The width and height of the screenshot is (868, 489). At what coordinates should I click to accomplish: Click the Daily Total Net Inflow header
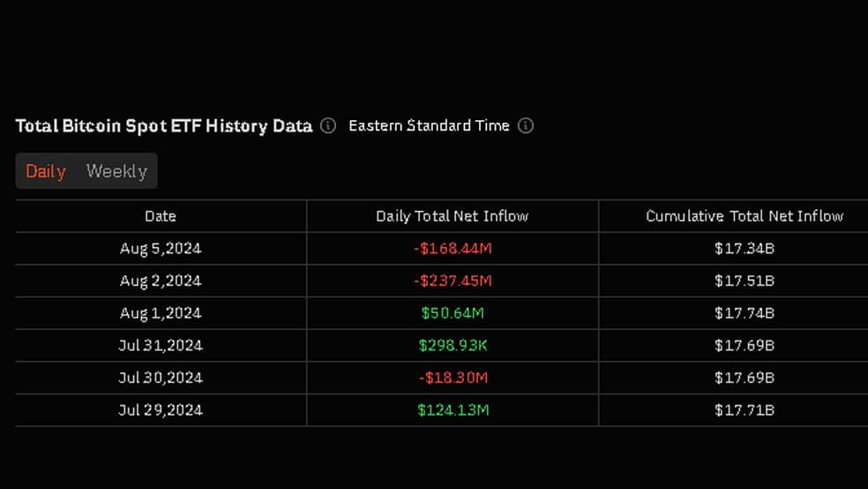tap(453, 216)
